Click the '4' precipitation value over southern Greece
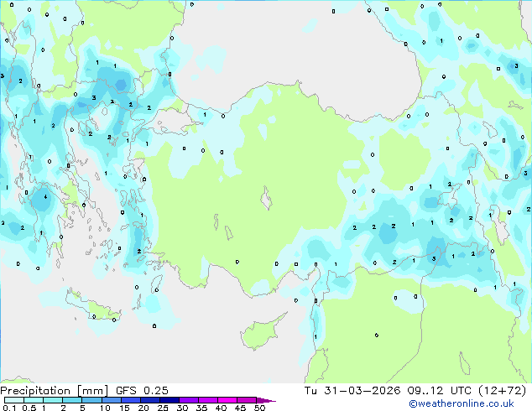532x411 pixels. click(45, 196)
